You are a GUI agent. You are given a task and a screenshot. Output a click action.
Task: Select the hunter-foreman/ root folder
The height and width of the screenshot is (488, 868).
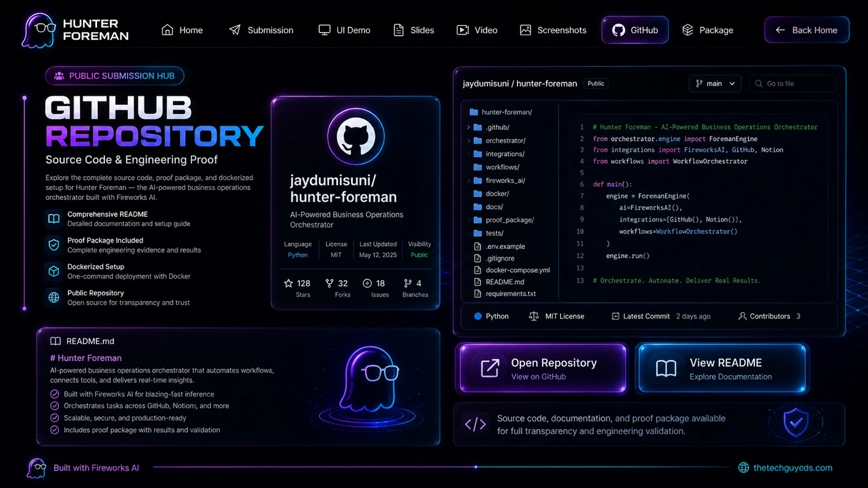click(500, 112)
